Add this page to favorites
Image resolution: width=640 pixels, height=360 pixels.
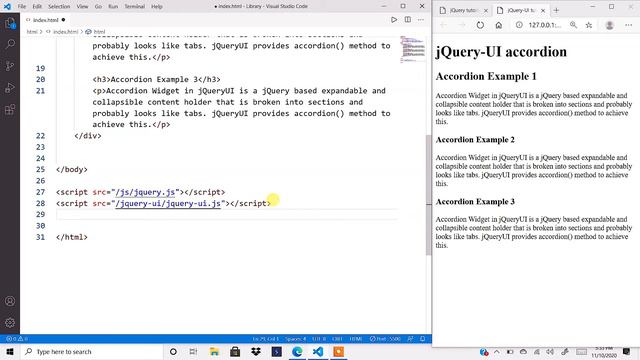[589, 25]
